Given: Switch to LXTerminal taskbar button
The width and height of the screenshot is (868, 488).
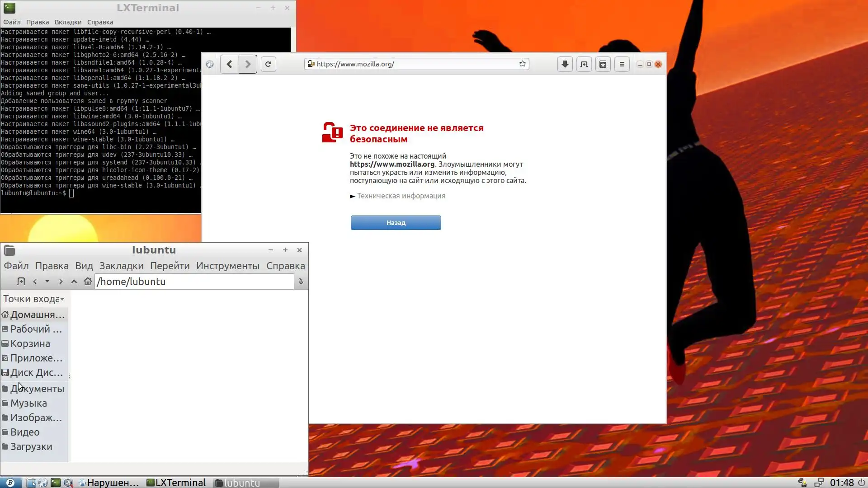Looking at the screenshot, I should pos(176,483).
